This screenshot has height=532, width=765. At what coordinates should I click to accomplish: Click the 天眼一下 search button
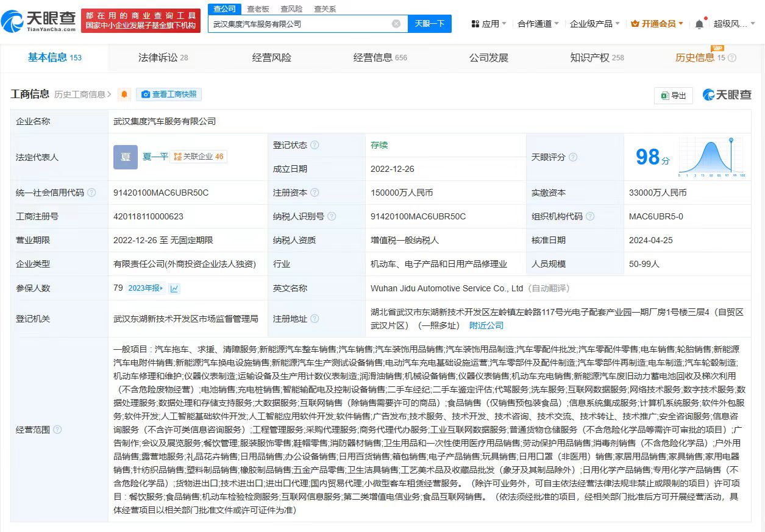[x=430, y=24]
